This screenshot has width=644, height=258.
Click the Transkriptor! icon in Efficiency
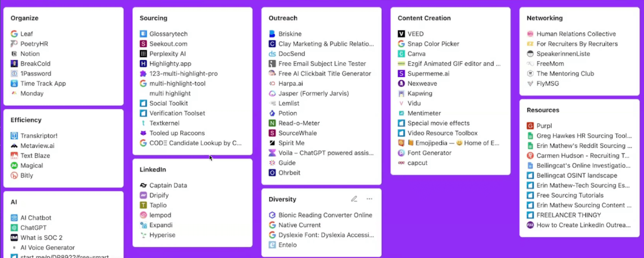coord(14,136)
